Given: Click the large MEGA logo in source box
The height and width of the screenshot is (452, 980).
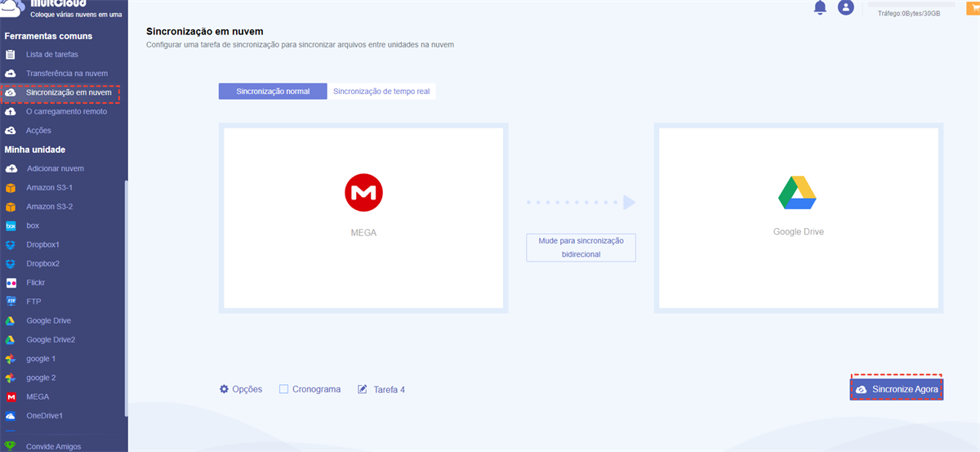Looking at the screenshot, I should (x=363, y=193).
